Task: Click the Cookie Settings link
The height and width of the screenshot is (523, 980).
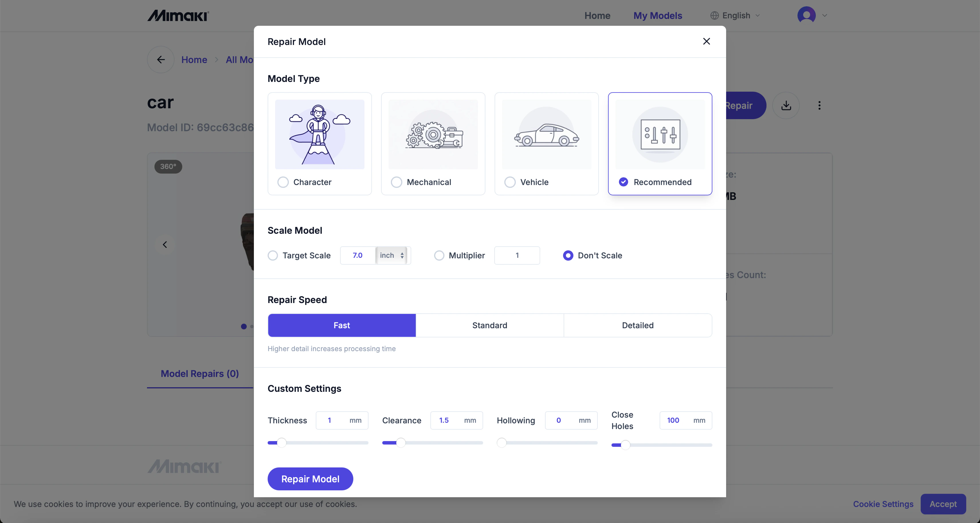Action: pos(883,504)
